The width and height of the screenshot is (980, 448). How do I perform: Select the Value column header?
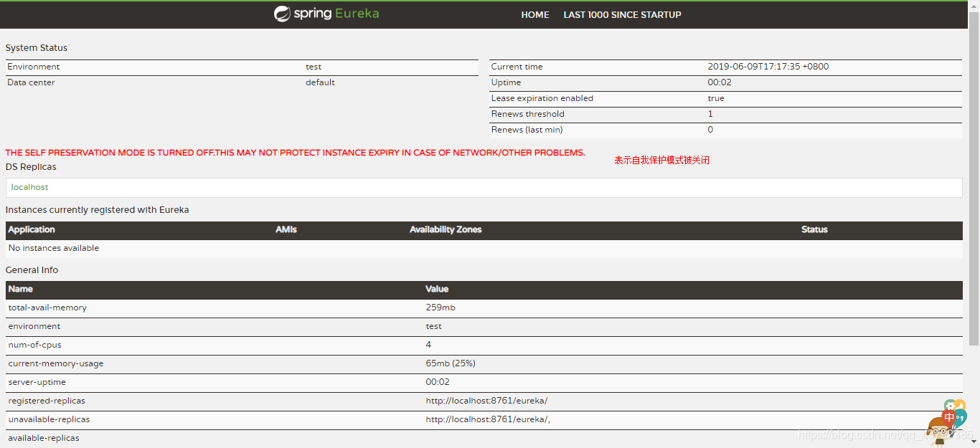point(437,289)
